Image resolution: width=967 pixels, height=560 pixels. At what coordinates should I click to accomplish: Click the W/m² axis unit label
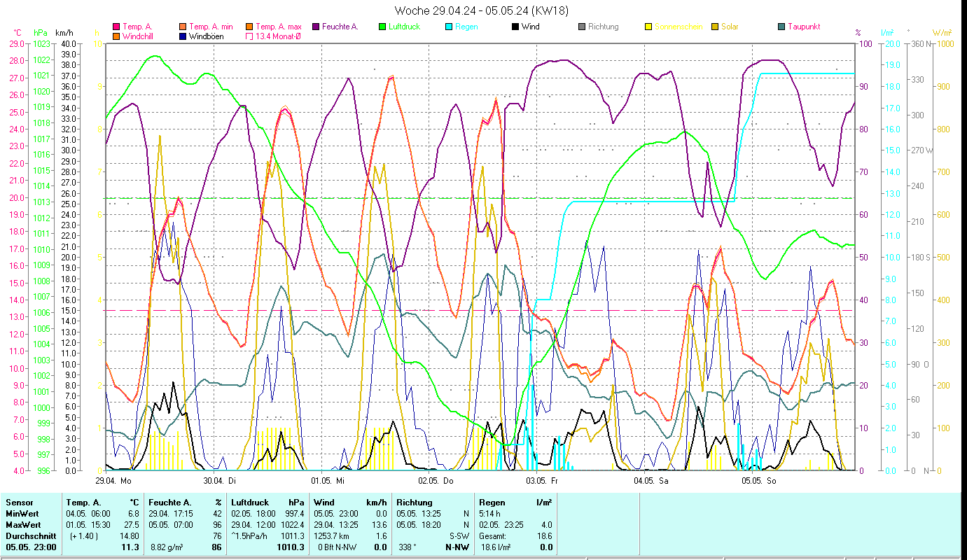point(942,32)
